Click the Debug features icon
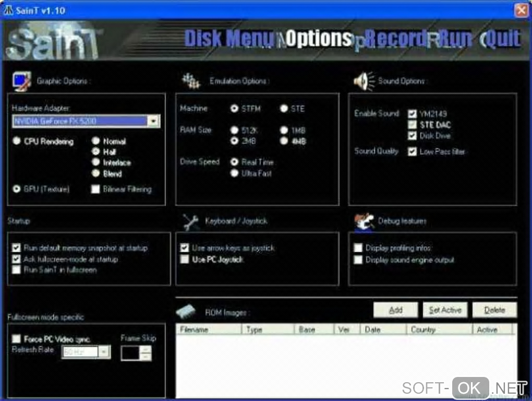The image size is (532, 401). coord(364,222)
